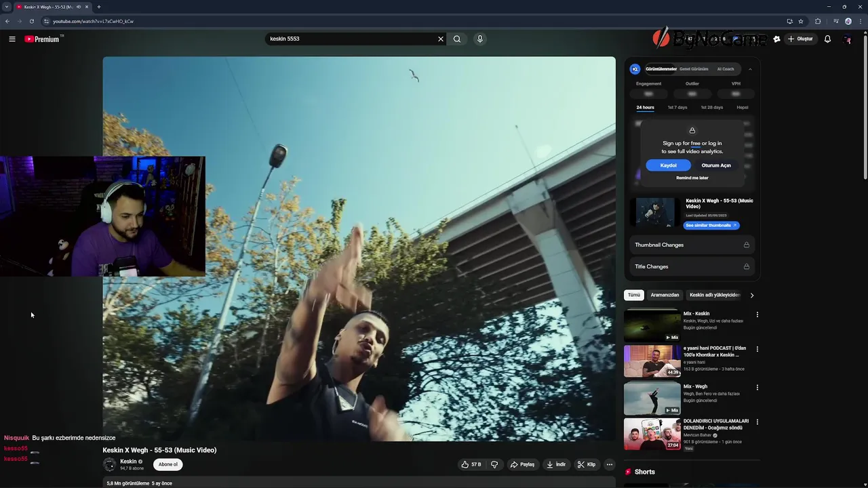The width and height of the screenshot is (868, 488).
Task: Collapse the vidIQ panel with the chevron
Action: pos(750,68)
